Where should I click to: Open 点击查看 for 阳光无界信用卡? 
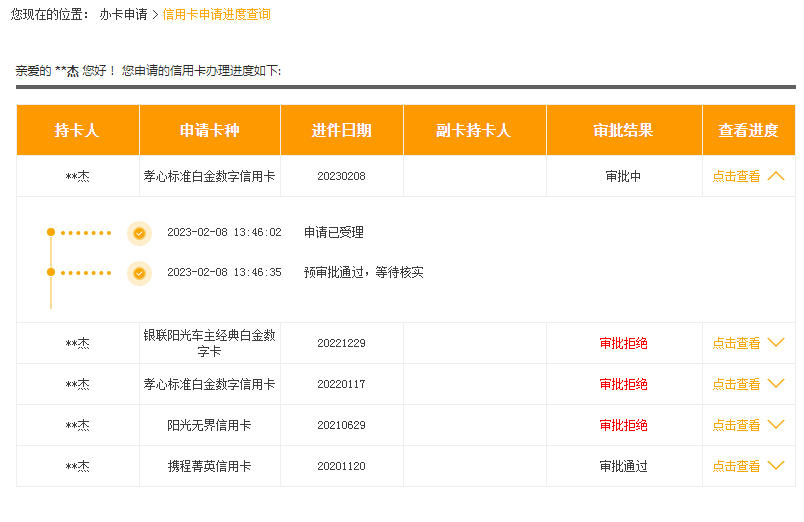pyautogui.click(x=736, y=425)
